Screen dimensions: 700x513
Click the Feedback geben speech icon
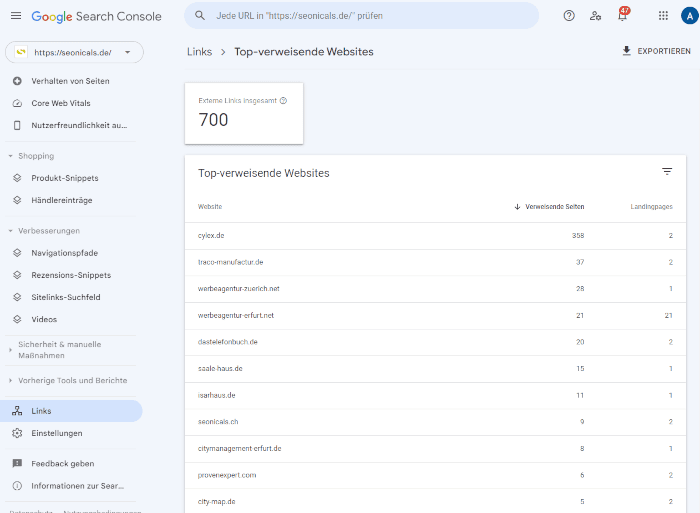click(x=17, y=463)
